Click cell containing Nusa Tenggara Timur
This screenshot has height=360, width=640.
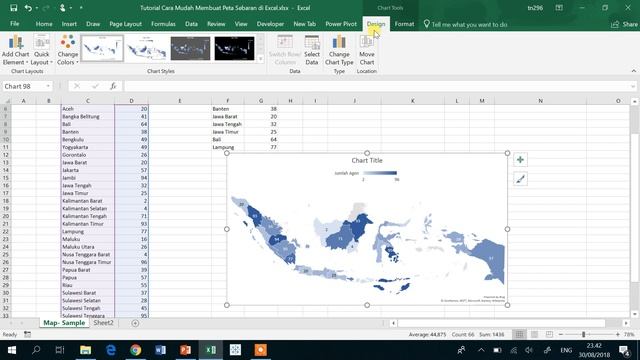(x=88, y=262)
